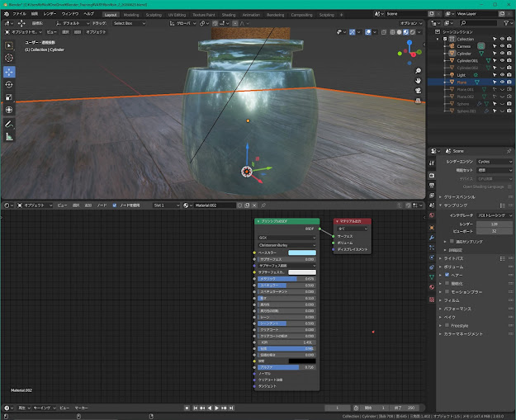Screen dimensions: 516x420
Task: Hide Cylinder in viewport via eye icon
Action: pos(502,53)
